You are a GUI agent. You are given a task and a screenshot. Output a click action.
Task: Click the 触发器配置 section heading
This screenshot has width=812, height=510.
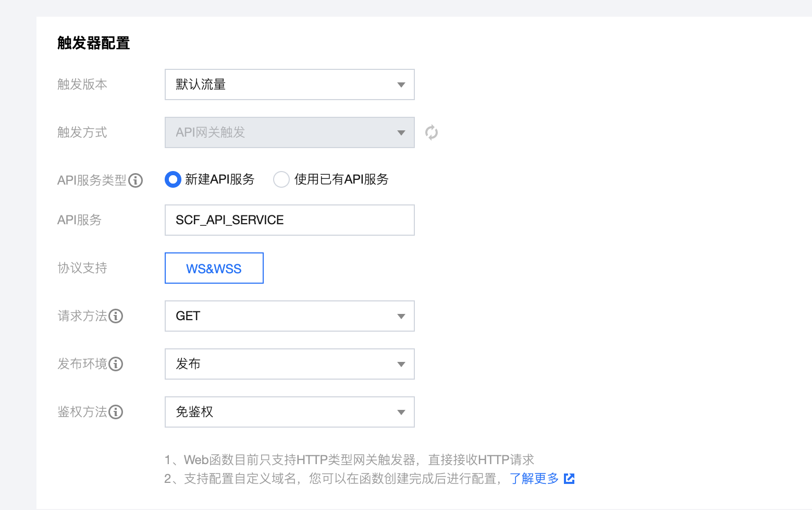(x=94, y=43)
